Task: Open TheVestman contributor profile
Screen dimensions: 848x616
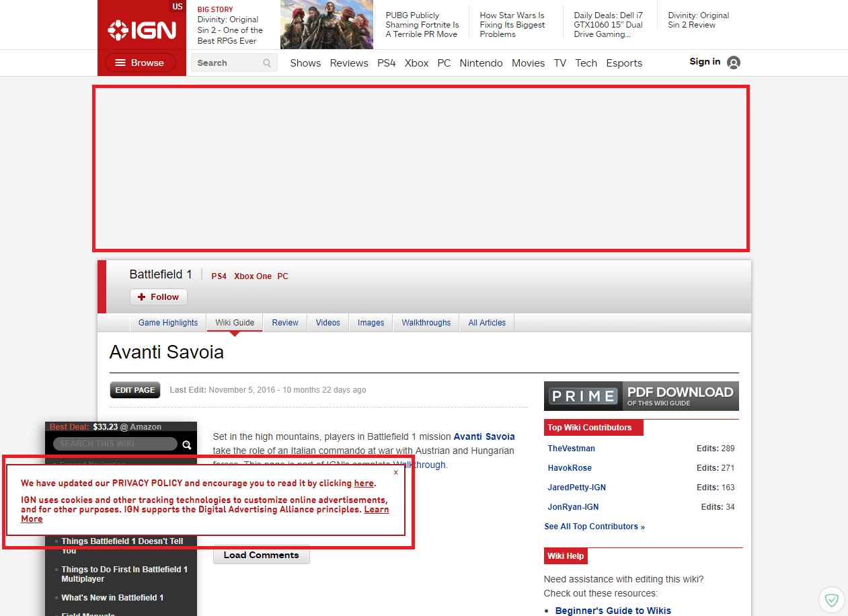Action: pyautogui.click(x=571, y=449)
